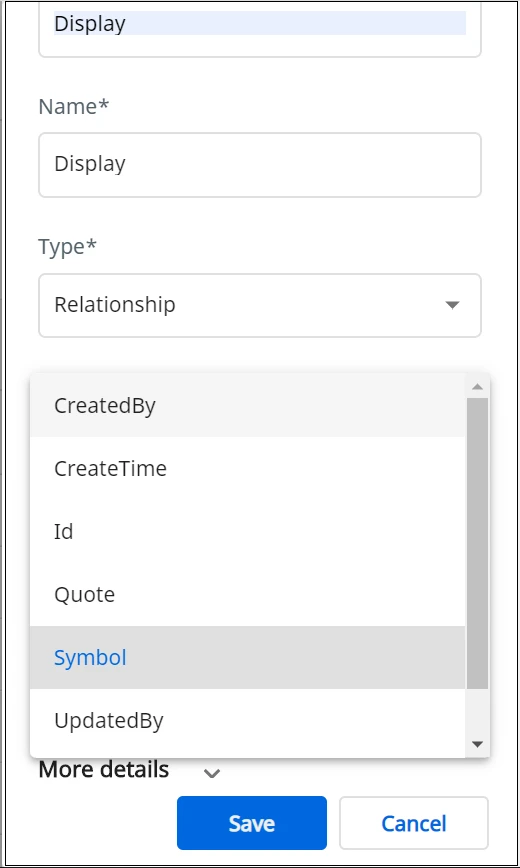520x868 pixels.
Task: Save the attribute with the Save button
Action: [252, 823]
